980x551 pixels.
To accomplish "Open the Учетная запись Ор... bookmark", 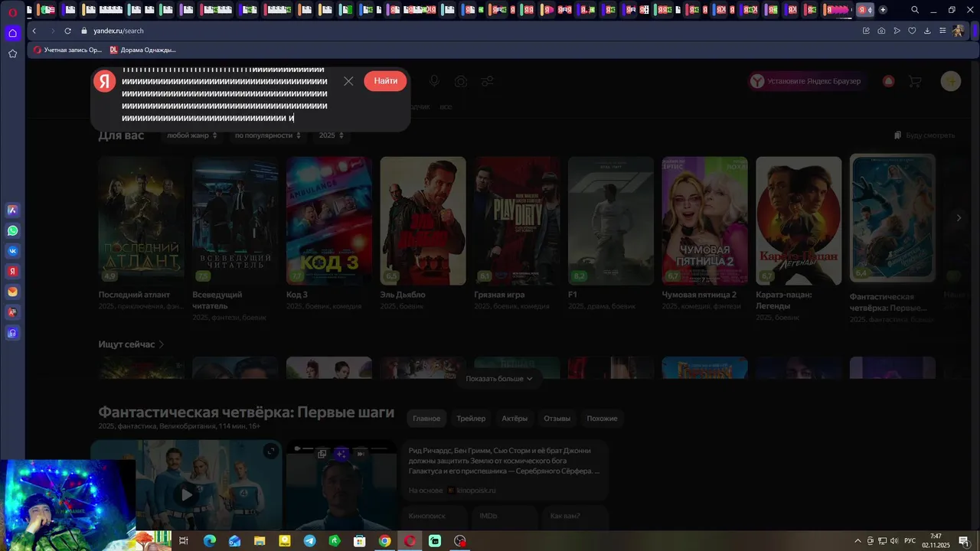I will point(67,50).
